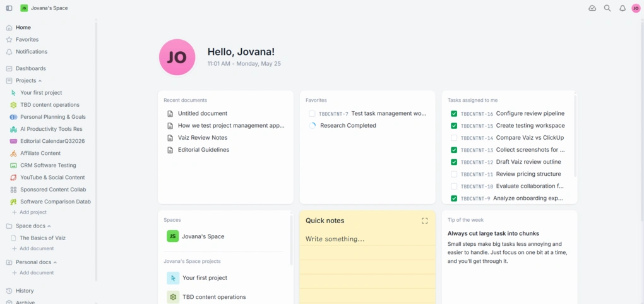The width and height of the screenshot is (644, 304).
Task: Click the green JS space badge in header
Action: click(24, 8)
